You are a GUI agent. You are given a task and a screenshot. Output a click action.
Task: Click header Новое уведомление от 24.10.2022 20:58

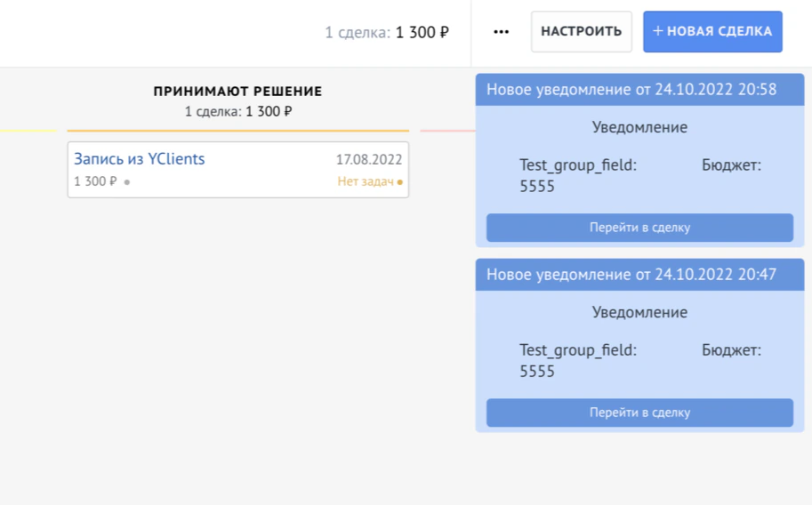click(639, 90)
